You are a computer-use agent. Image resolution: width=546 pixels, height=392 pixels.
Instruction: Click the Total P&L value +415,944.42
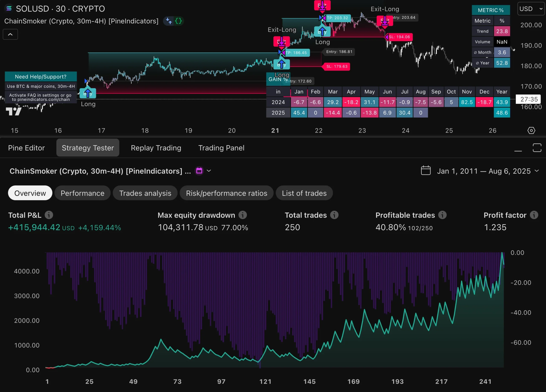[x=34, y=227]
